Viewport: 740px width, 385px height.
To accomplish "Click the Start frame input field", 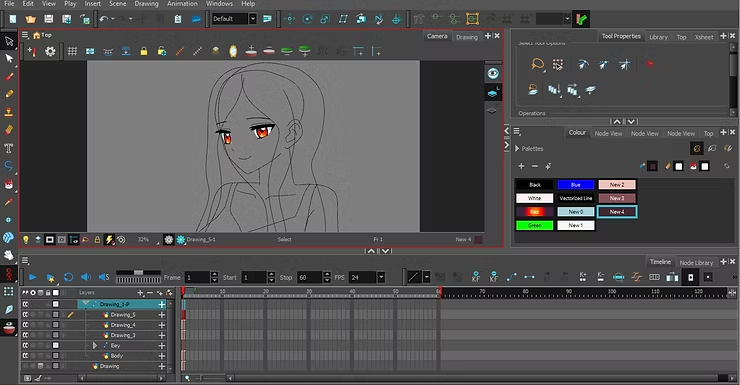I will (x=253, y=277).
